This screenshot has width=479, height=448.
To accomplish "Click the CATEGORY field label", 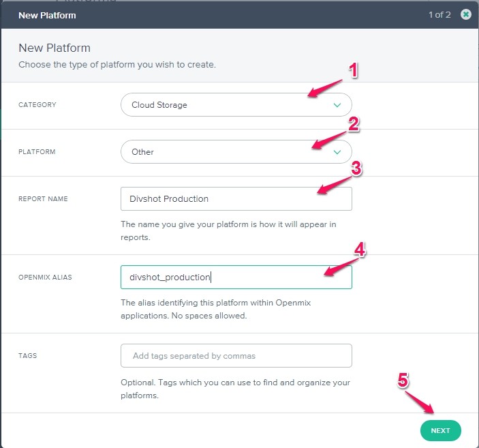I will [37, 105].
